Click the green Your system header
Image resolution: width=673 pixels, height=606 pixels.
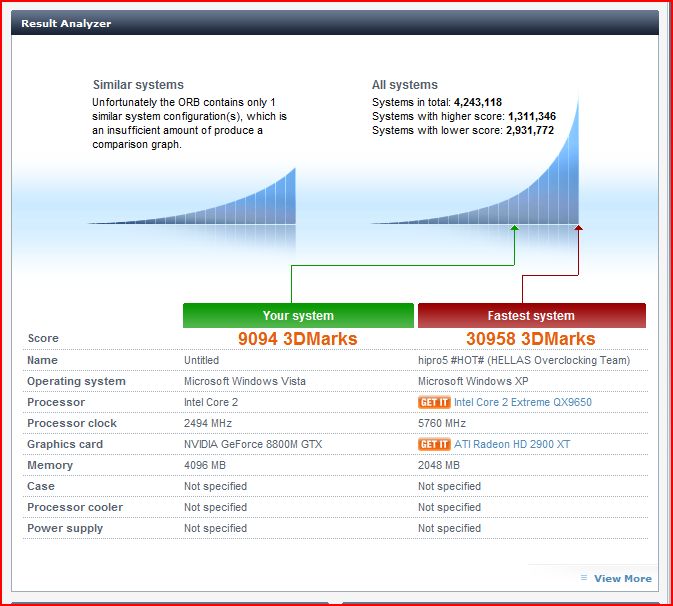(298, 315)
